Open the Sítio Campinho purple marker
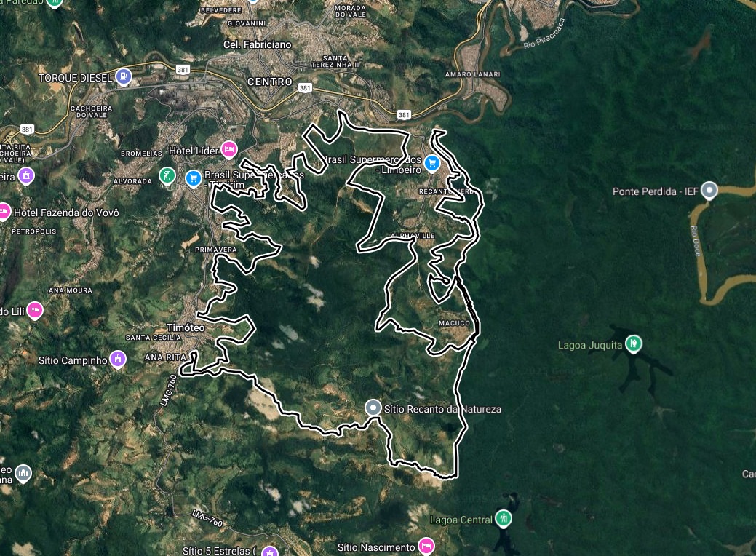 [x=118, y=360]
